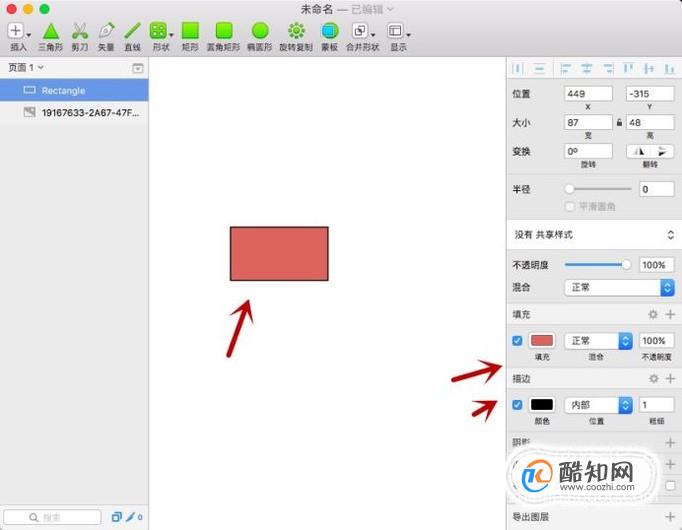
Task: Open the 混合 blending mode 正常 dropdown
Action: coord(619,287)
